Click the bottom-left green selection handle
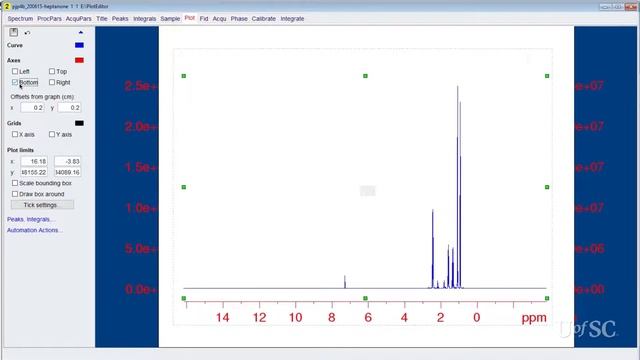 pos(184,298)
